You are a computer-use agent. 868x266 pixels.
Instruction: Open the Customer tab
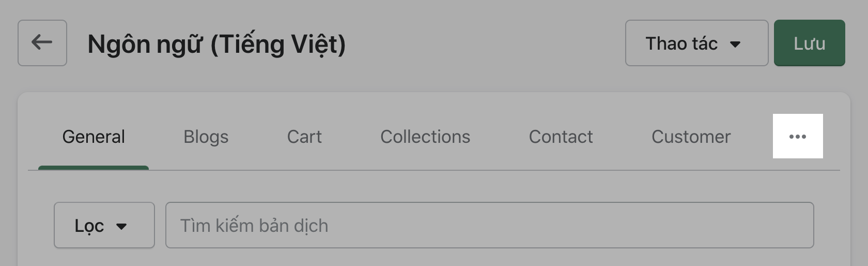691,137
